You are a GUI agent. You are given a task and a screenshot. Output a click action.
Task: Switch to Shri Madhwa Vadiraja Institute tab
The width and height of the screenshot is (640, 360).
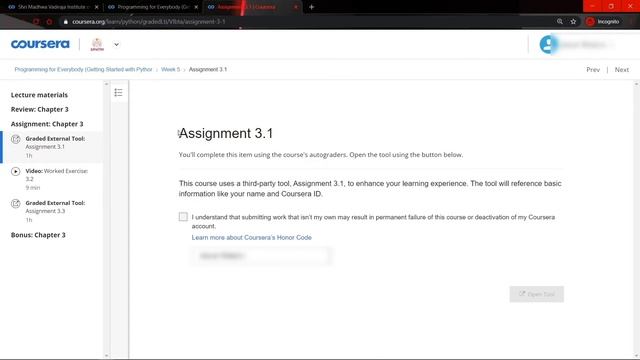(52, 7)
